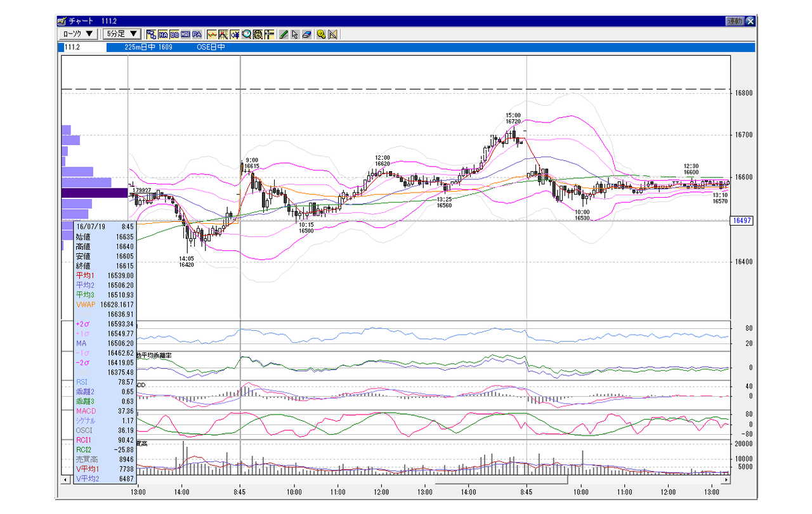Click the 平均1 moving average row
812x514 pixels.
(x=105, y=276)
